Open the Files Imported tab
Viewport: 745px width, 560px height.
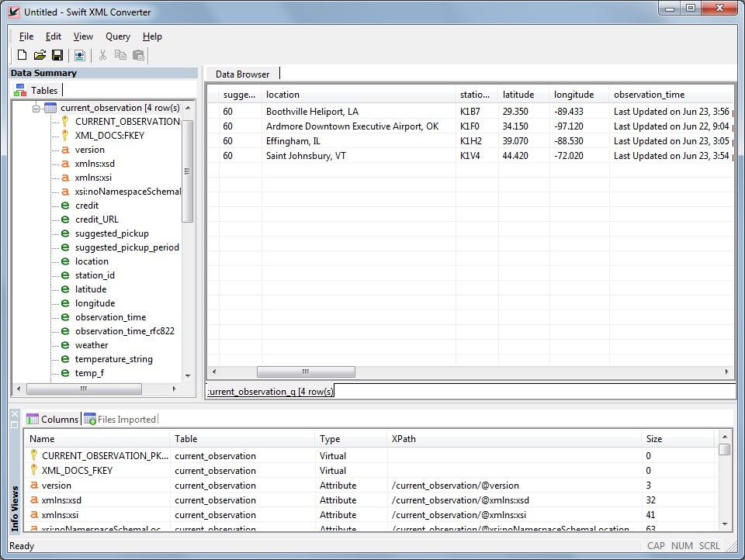(x=120, y=420)
